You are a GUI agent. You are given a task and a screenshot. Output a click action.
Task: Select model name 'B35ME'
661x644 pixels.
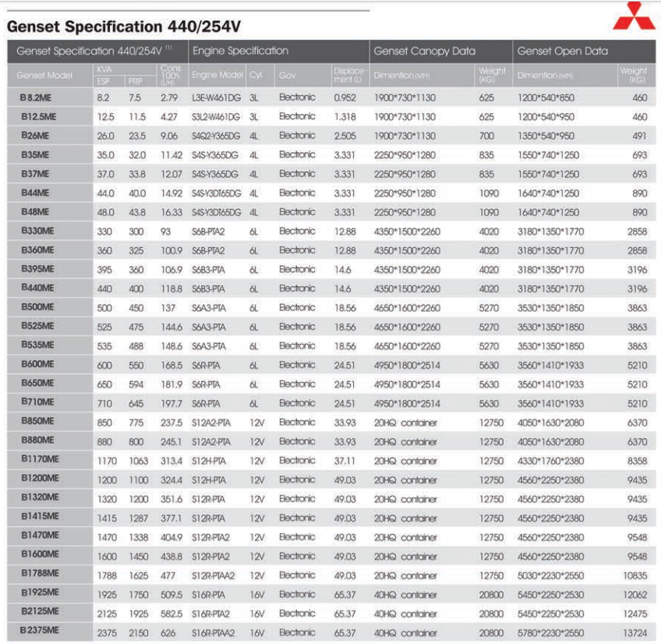35,155
